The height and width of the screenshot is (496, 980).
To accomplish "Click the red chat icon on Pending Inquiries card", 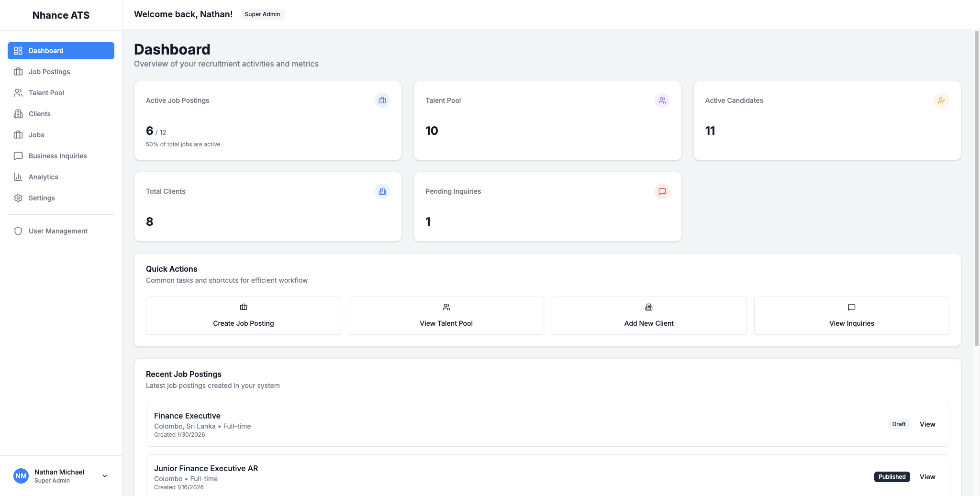I will 662,191.
